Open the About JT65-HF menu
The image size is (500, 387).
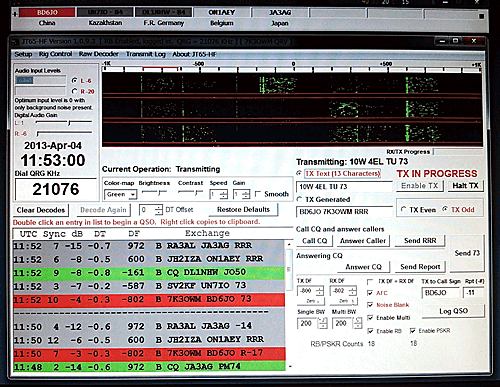click(194, 54)
